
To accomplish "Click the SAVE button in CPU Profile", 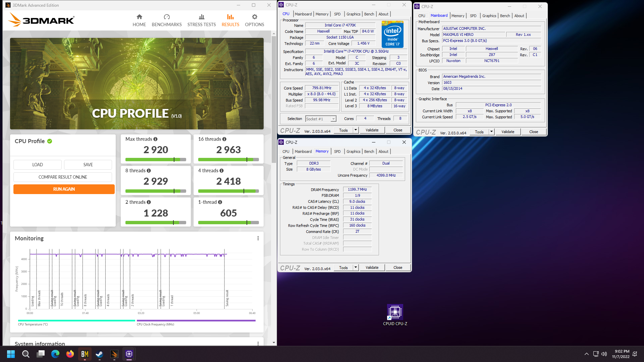I will point(88,165).
